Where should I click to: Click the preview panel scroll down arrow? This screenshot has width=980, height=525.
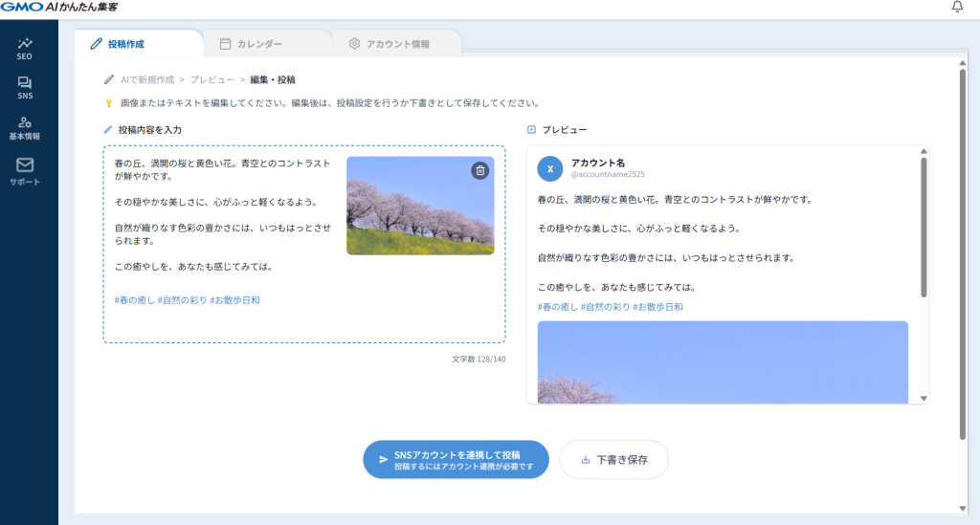point(924,398)
